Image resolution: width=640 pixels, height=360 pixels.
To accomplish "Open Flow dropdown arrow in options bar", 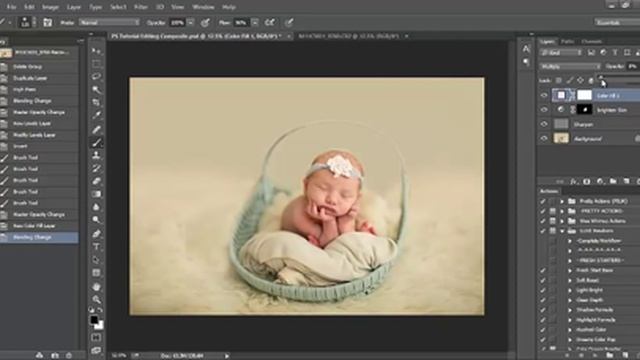I will 255,22.
